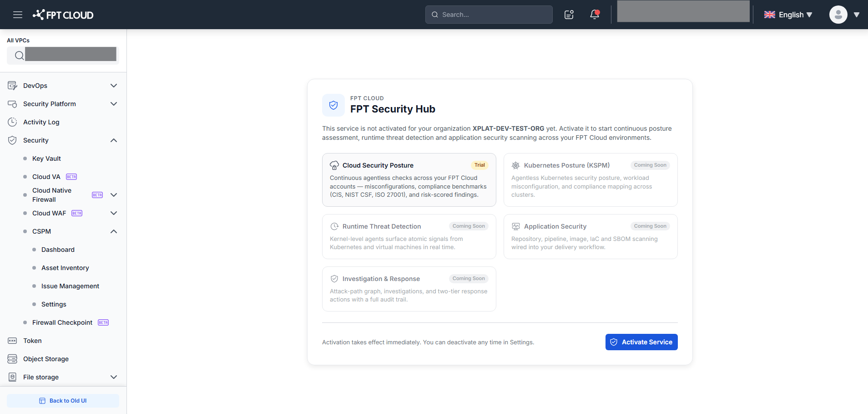Click the Application Security monitor icon
Viewport: 868px width, 414px height.
point(515,226)
